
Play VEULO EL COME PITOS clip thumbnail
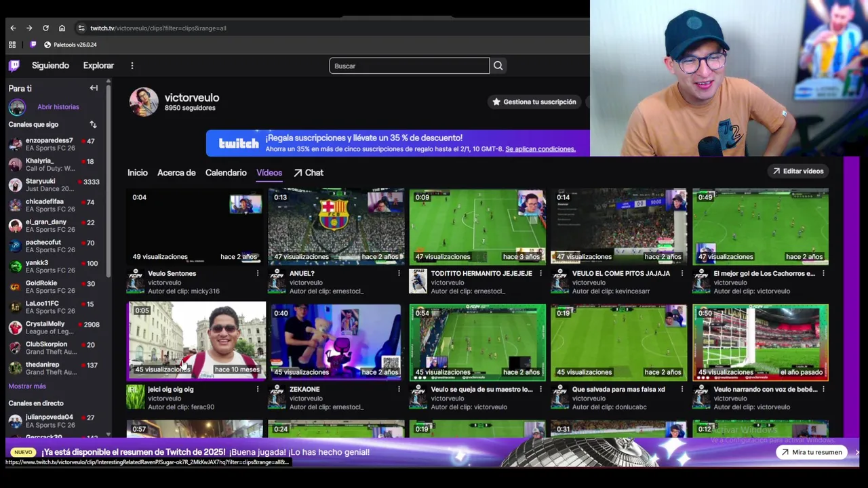[x=619, y=226]
